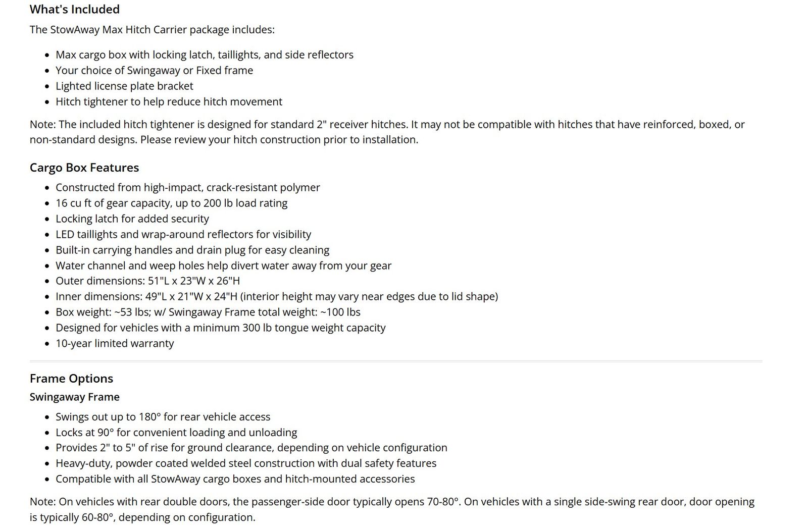Image resolution: width=808 pixels, height=532 pixels.
Task: Click the 16 cu ft gear capacity line
Action: tap(172, 203)
